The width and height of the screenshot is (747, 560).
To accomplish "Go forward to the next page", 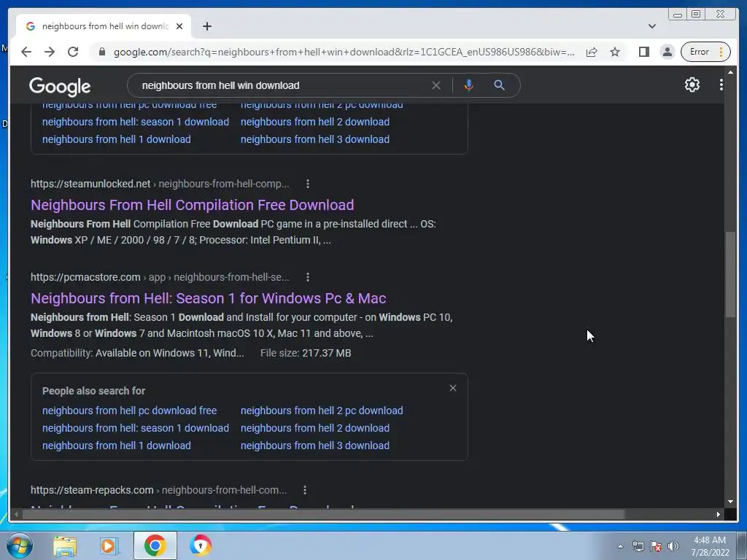I will tap(50, 52).
